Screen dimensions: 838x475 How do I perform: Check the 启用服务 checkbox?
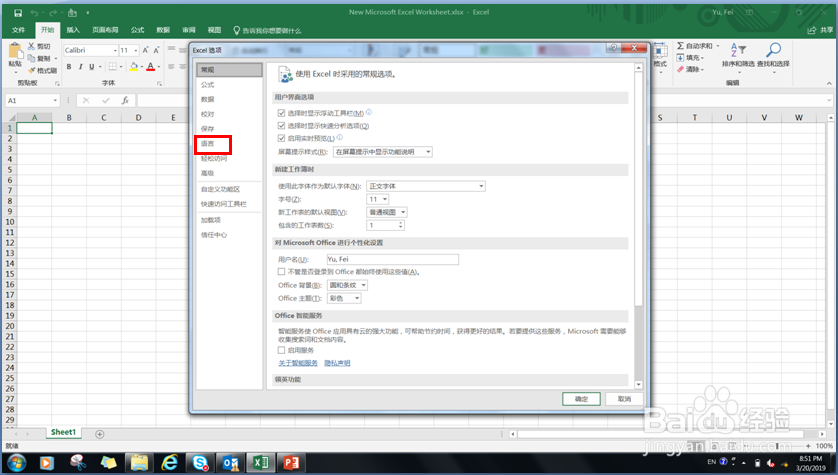tap(281, 350)
